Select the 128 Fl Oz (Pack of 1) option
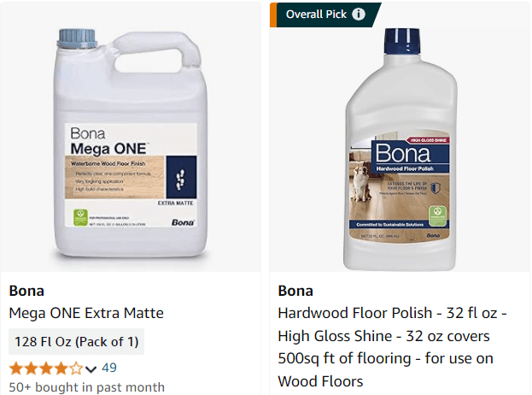 pos(77,342)
